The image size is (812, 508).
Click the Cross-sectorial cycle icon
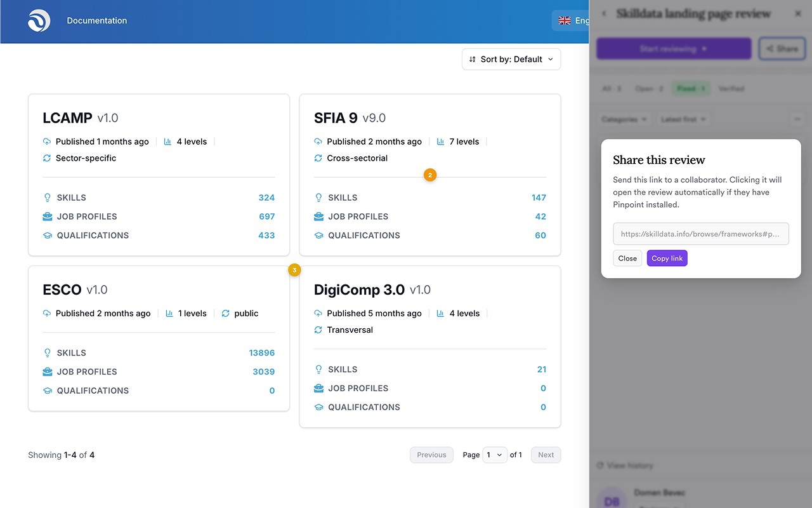click(x=318, y=158)
